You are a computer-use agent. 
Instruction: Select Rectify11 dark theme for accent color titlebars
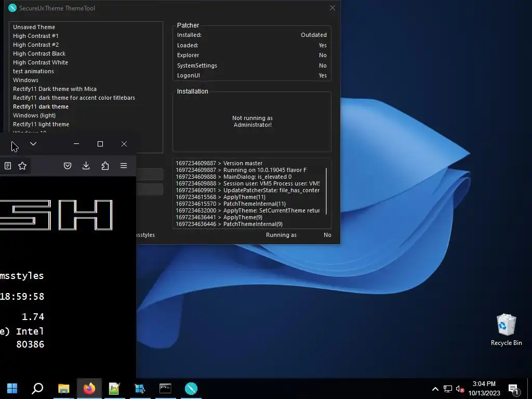pyautogui.click(x=74, y=97)
